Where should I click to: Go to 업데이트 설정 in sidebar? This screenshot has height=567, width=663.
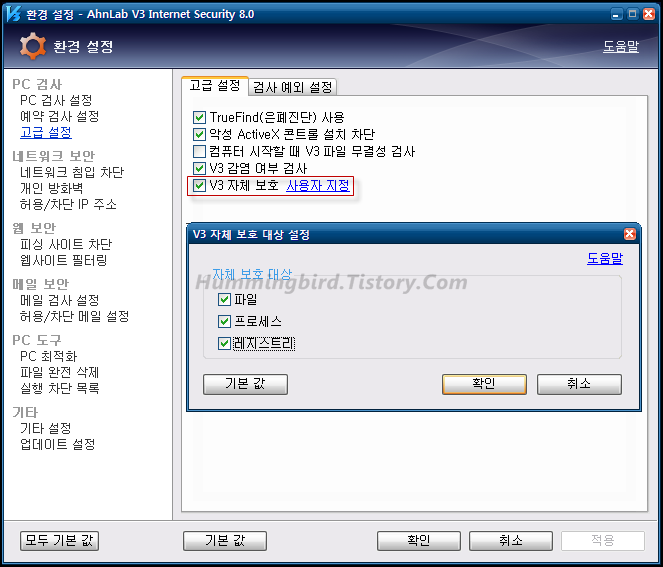58,444
